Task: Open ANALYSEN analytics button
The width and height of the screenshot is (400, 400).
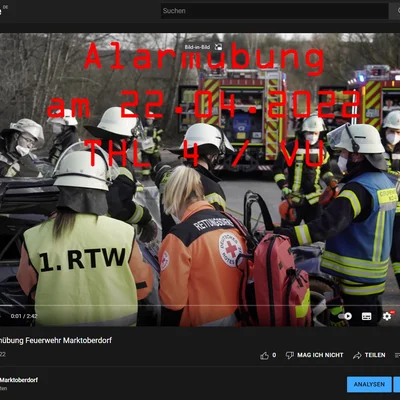Action: 369,384
